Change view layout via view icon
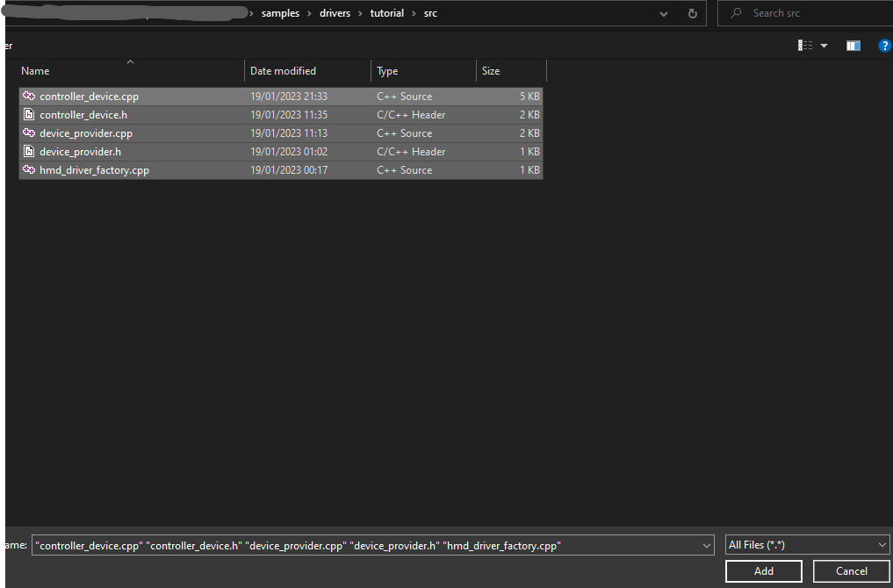 [804, 46]
